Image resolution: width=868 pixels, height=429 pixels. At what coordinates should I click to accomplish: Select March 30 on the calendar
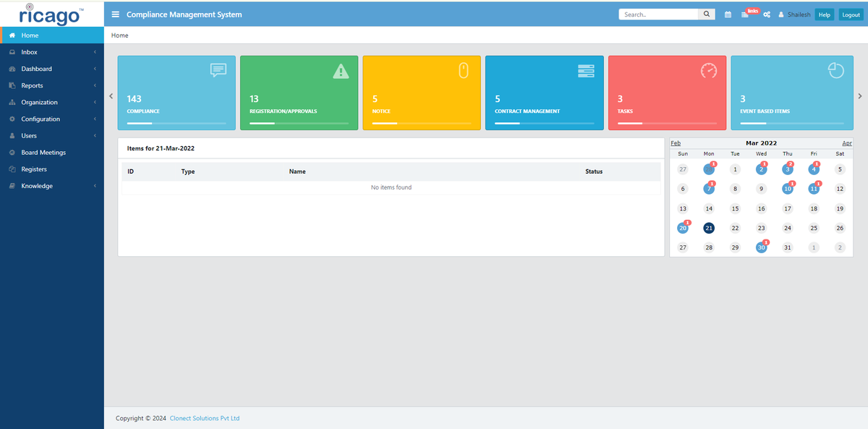[x=761, y=247]
